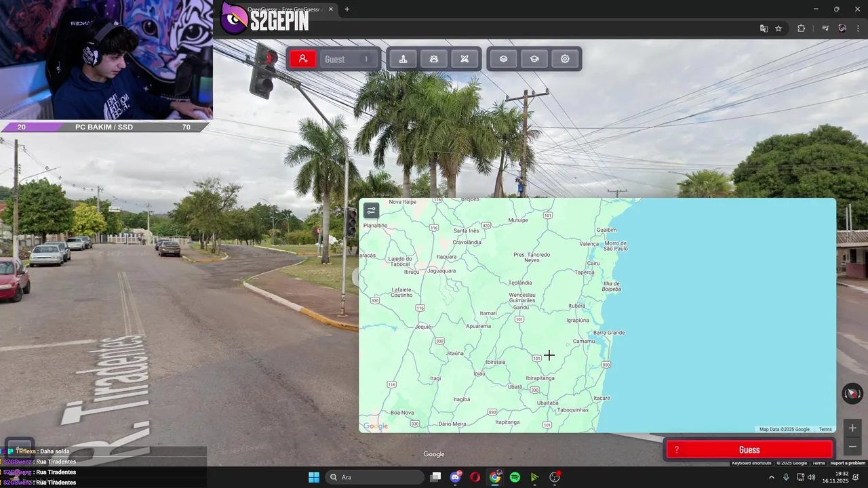Open Opera browser from taskbar
Viewport: 868px width, 488px height.
(x=475, y=477)
